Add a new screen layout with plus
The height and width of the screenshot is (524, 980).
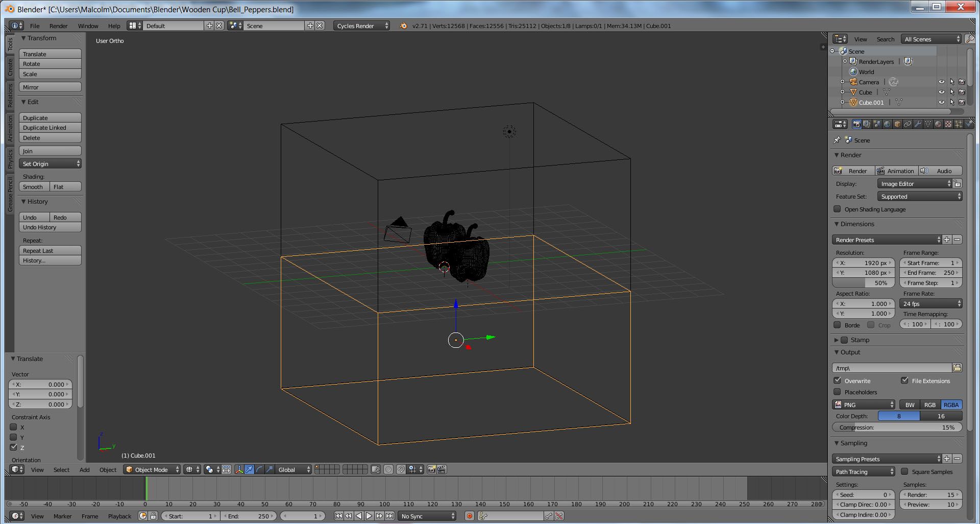[209, 26]
